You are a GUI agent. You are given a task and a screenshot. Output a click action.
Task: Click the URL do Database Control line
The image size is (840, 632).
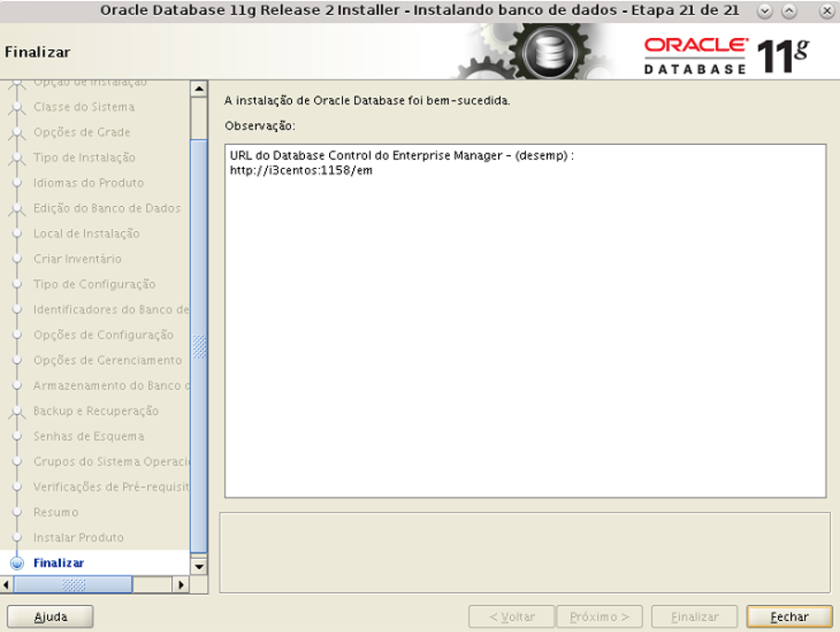pyautogui.click(x=402, y=155)
